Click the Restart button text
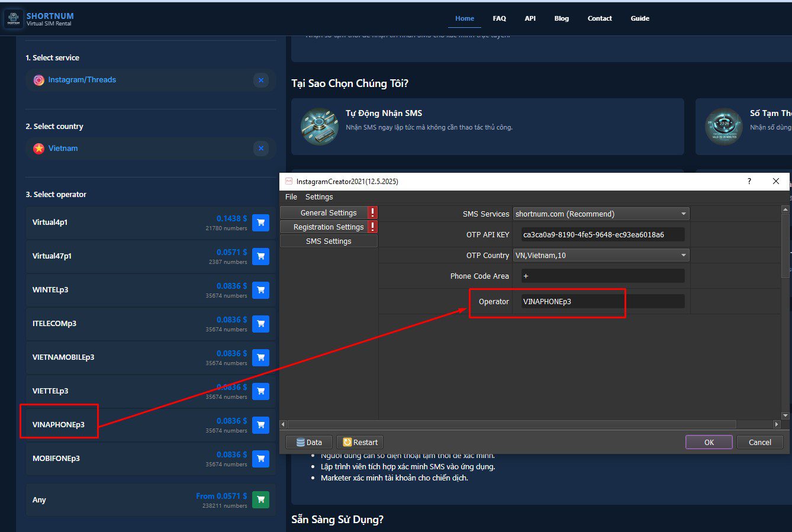Screen dimensions: 792x532 pos(365,442)
